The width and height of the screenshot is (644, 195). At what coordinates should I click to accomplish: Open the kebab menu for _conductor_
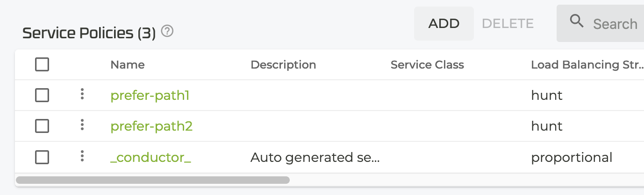tap(82, 156)
